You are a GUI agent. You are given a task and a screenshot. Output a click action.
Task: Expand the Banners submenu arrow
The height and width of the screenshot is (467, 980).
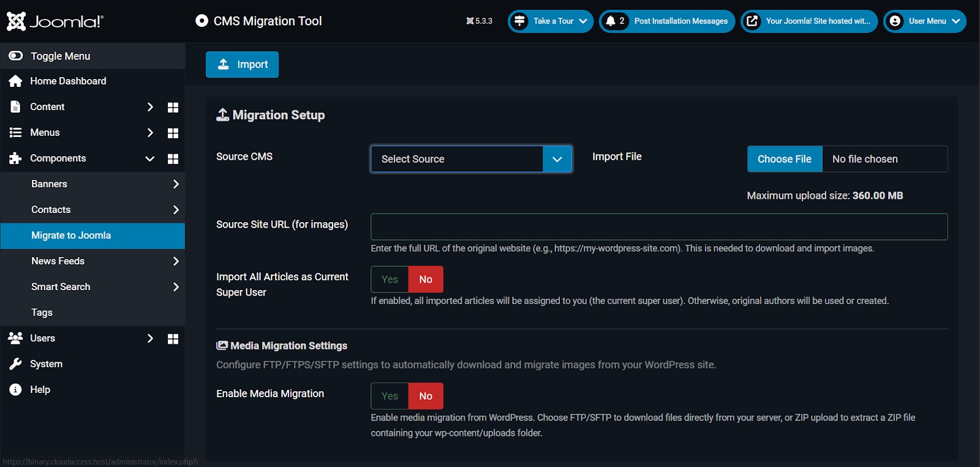[x=176, y=184]
